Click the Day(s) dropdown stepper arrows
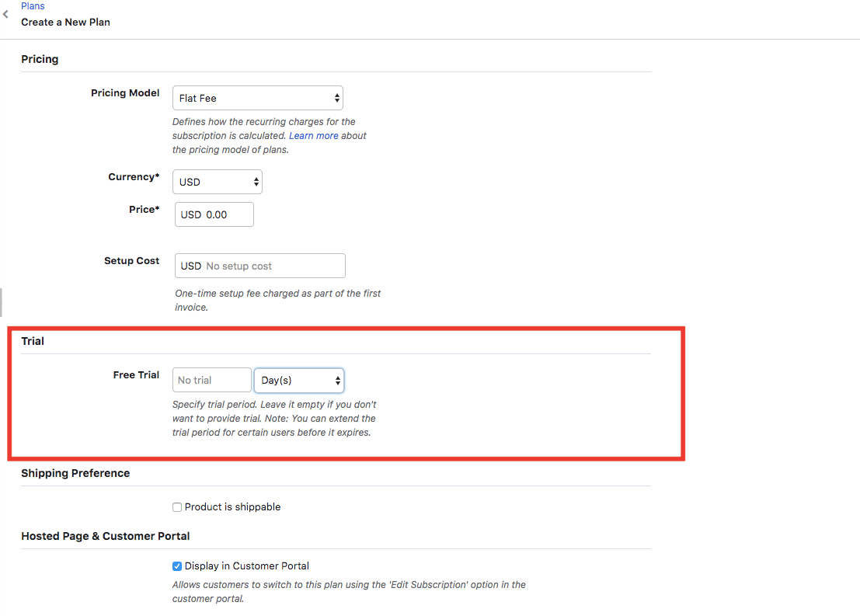This screenshot has width=860, height=616. coord(337,380)
